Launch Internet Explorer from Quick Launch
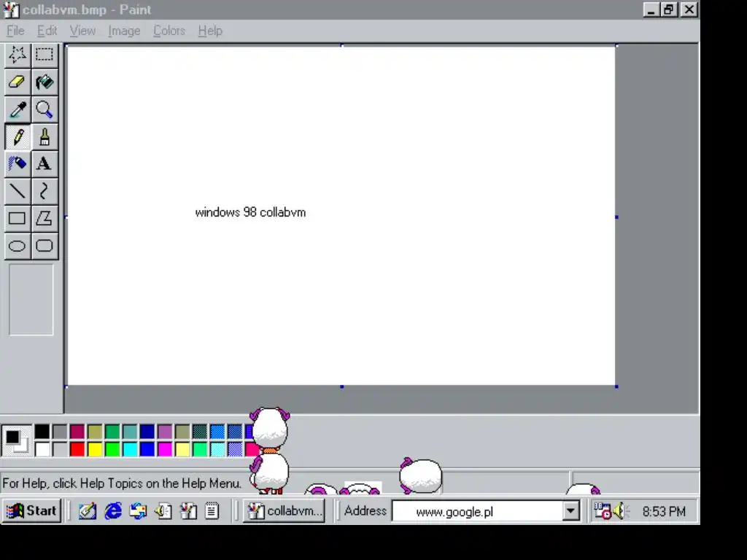 pos(113,511)
